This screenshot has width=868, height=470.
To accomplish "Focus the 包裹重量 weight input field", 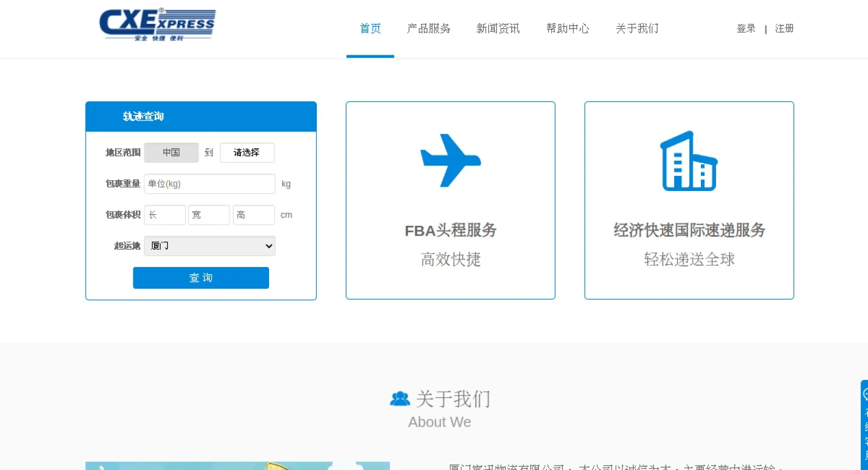I will tap(209, 184).
